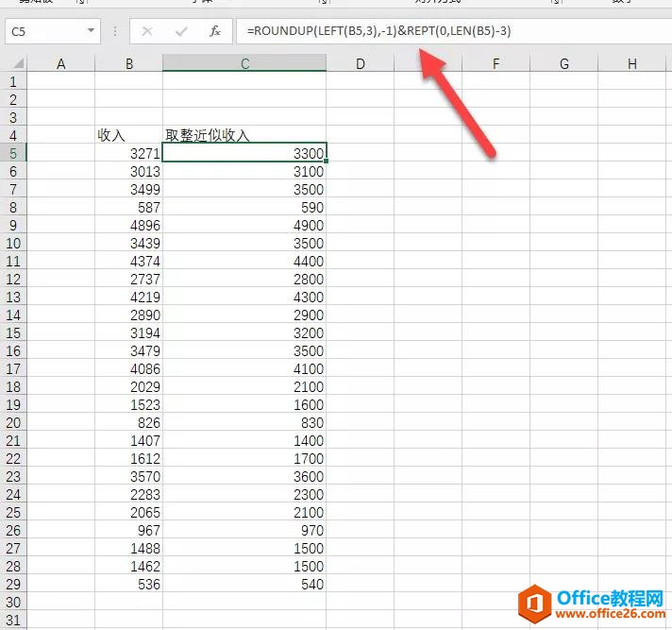
Task: Select cell with value 2890
Action: click(129, 315)
